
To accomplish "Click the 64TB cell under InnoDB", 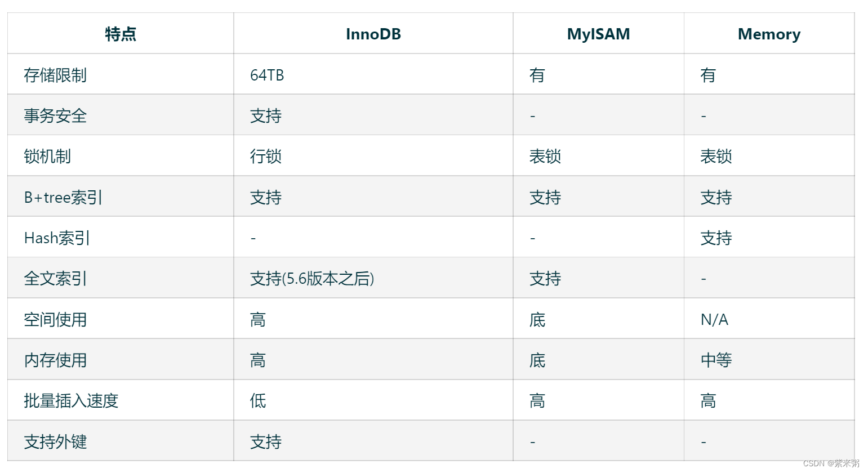I will point(267,75).
